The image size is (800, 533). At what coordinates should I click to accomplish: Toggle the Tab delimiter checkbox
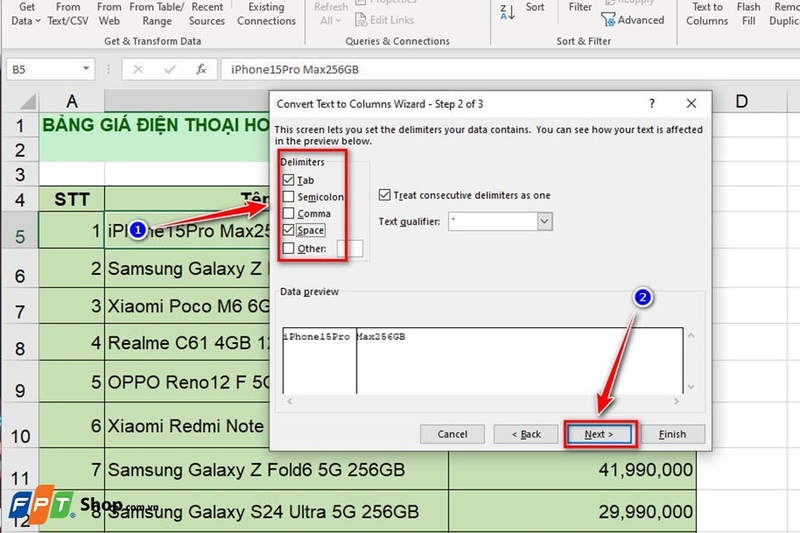288,180
